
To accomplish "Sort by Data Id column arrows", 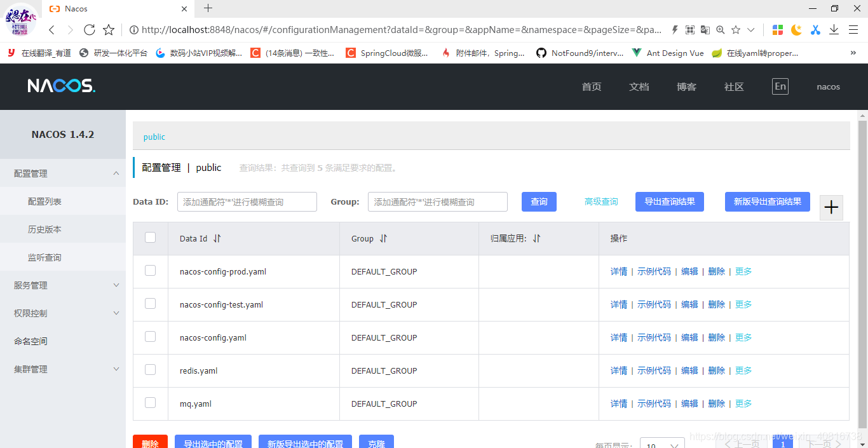I will click(217, 239).
